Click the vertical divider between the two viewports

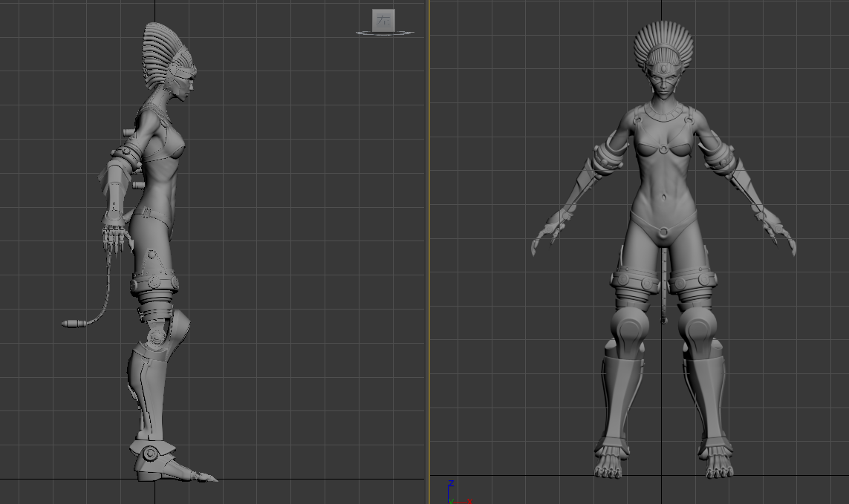click(427, 252)
